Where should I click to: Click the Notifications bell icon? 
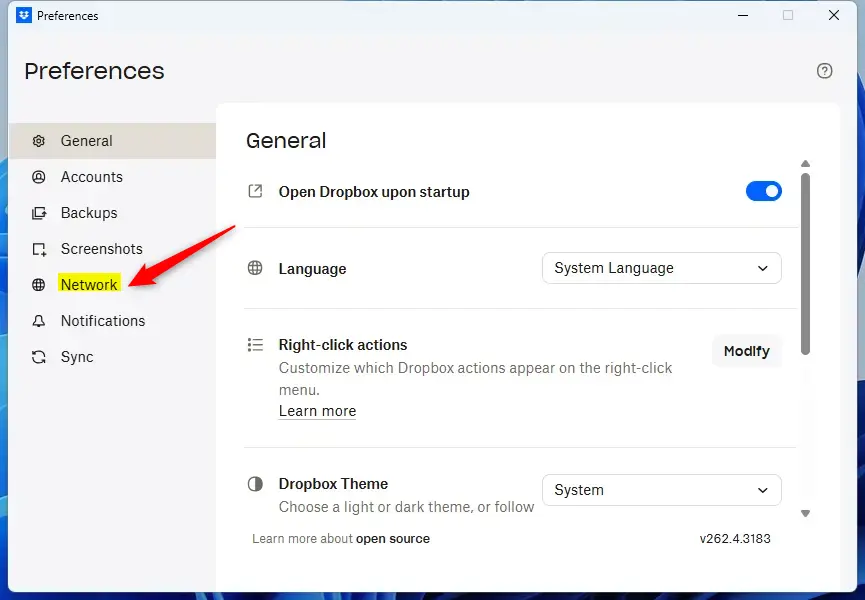tap(39, 321)
